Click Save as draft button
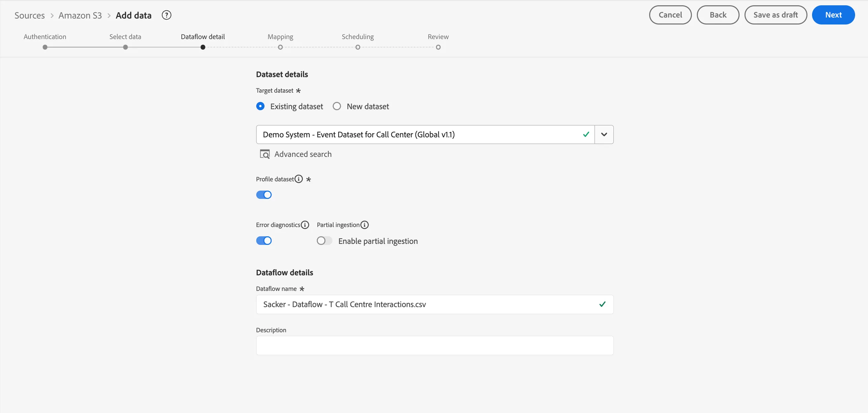 (x=776, y=15)
